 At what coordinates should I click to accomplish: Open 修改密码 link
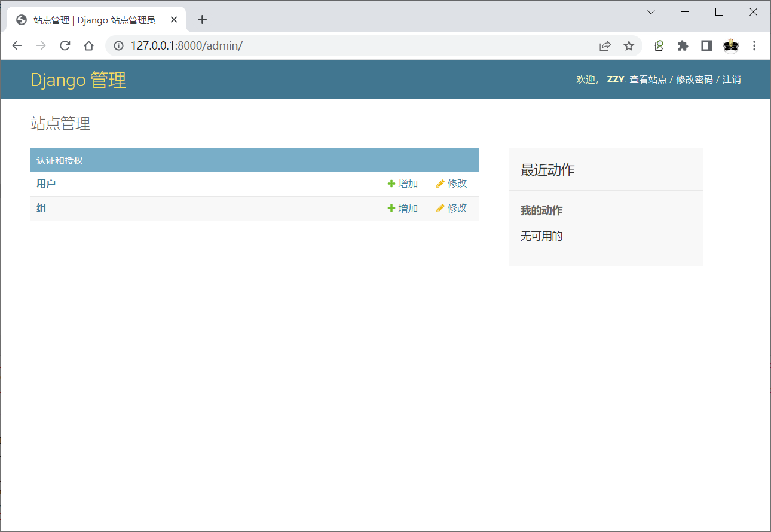click(x=694, y=80)
